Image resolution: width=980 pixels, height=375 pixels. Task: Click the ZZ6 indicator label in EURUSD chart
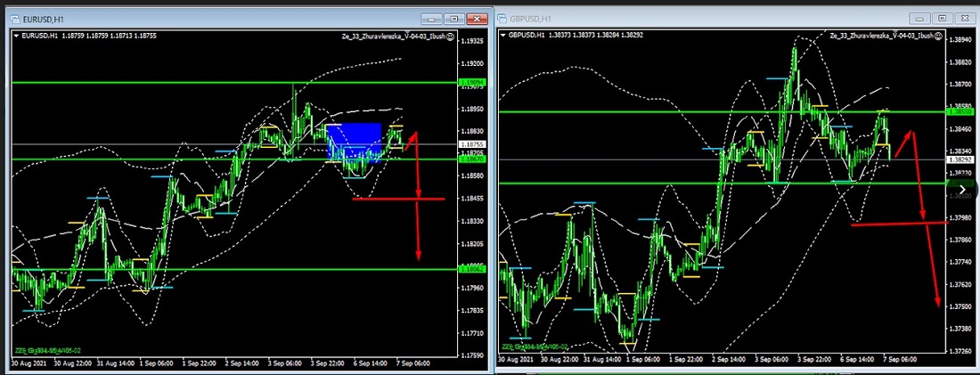pyautogui.click(x=47, y=351)
